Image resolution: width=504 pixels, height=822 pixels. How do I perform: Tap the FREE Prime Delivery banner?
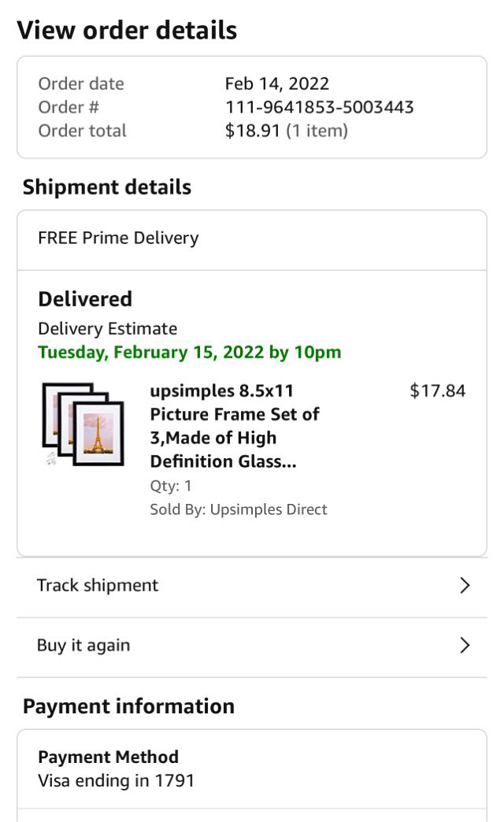[118, 238]
